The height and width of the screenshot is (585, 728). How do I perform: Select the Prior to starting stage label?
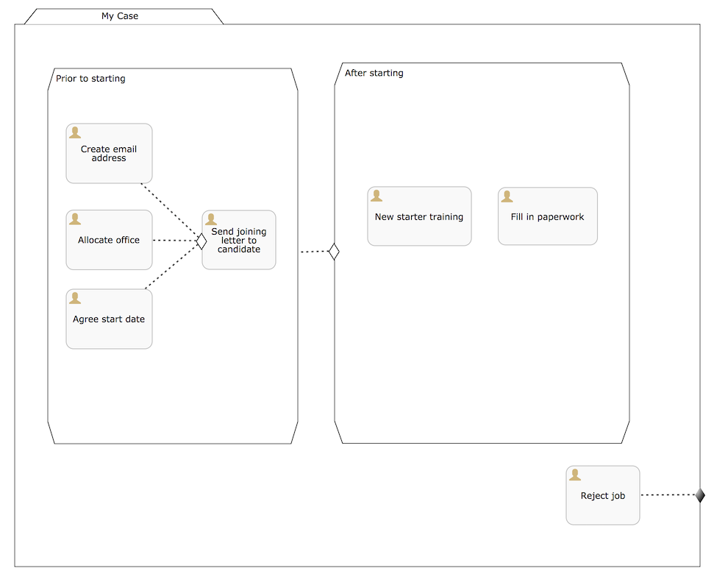(90, 78)
